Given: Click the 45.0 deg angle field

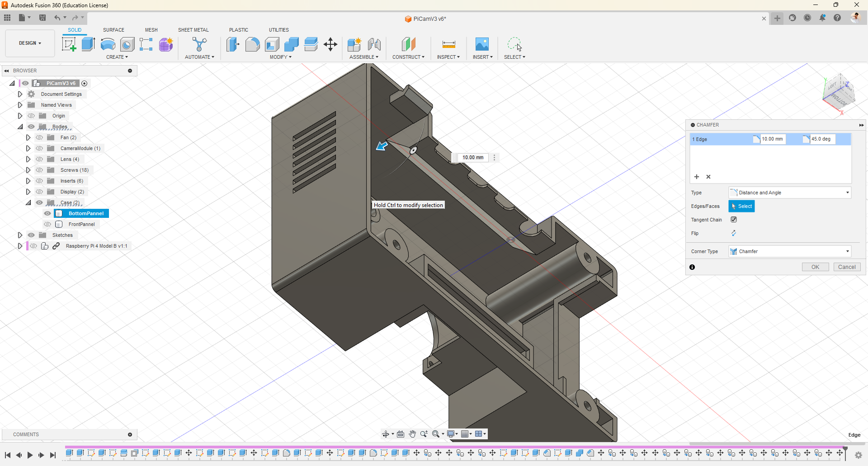Looking at the screenshot, I should click(822, 139).
